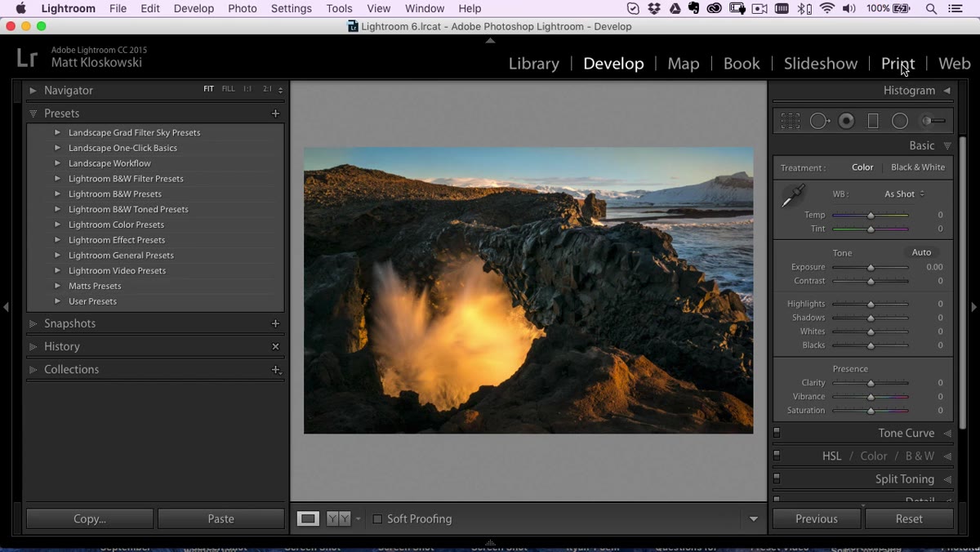This screenshot has width=980, height=552.
Task: Clear History with the X icon
Action: pyautogui.click(x=275, y=346)
